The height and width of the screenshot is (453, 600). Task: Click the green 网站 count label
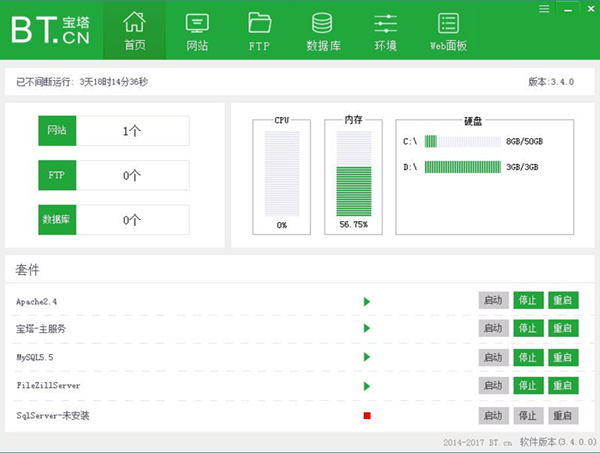pos(57,130)
